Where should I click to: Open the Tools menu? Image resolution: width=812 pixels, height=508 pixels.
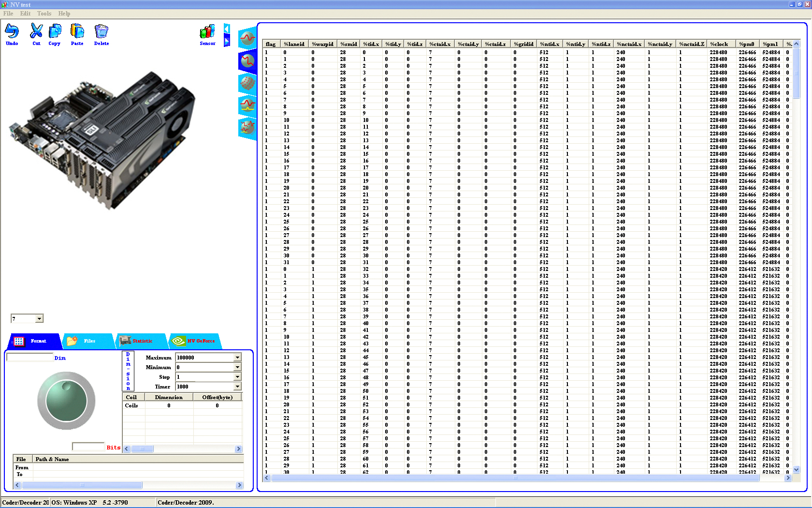44,14
